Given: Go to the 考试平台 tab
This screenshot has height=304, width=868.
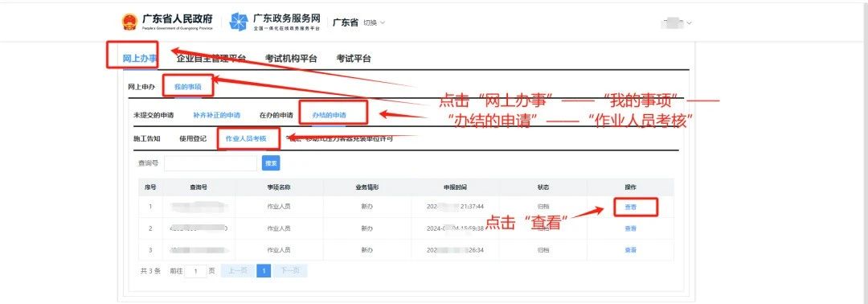Looking at the screenshot, I should coord(354,58).
